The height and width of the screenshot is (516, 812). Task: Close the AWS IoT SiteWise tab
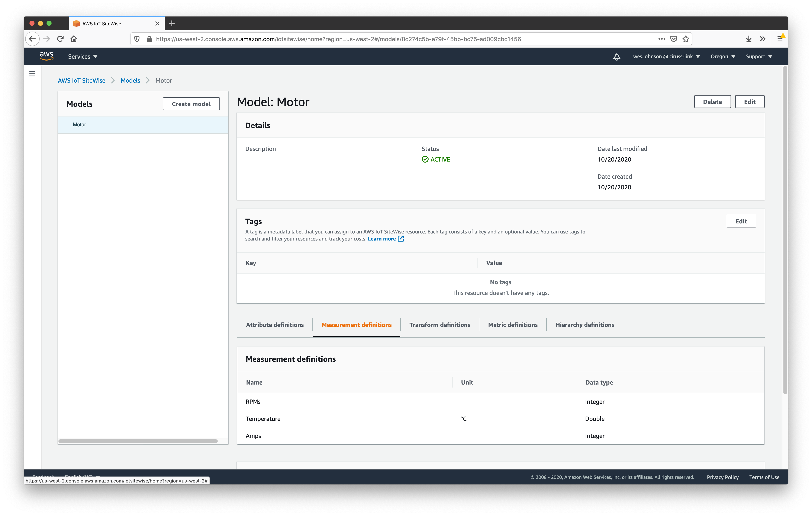157,24
